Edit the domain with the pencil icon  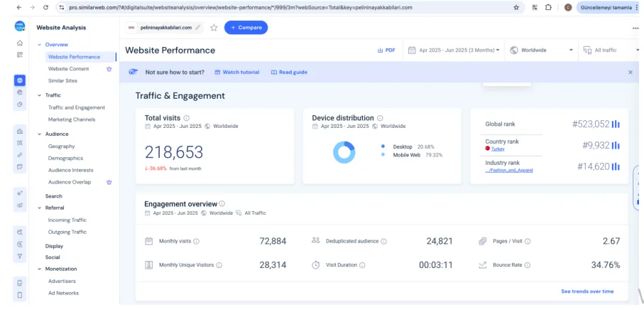(x=198, y=28)
